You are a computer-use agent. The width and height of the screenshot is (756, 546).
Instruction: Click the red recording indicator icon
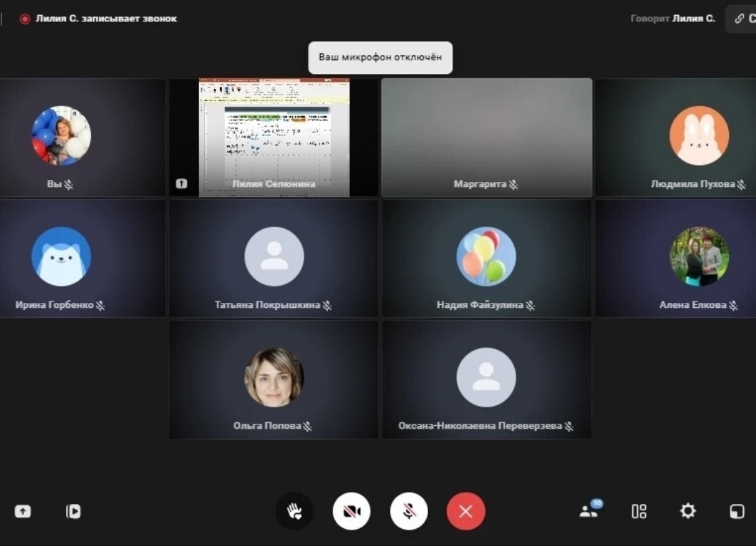click(x=25, y=19)
